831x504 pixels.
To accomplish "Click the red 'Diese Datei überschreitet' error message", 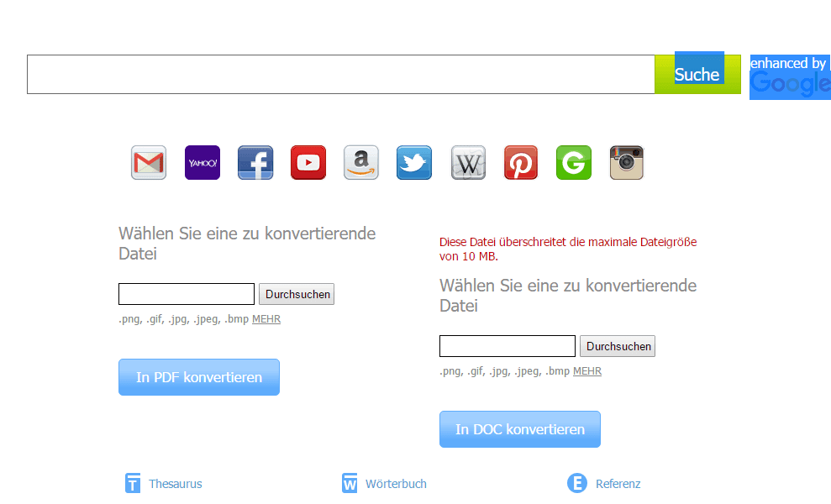I will (568, 249).
